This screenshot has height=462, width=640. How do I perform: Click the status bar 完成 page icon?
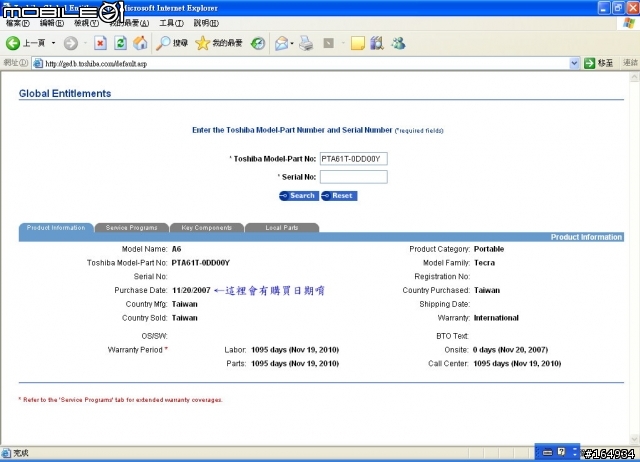(x=6, y=453)
